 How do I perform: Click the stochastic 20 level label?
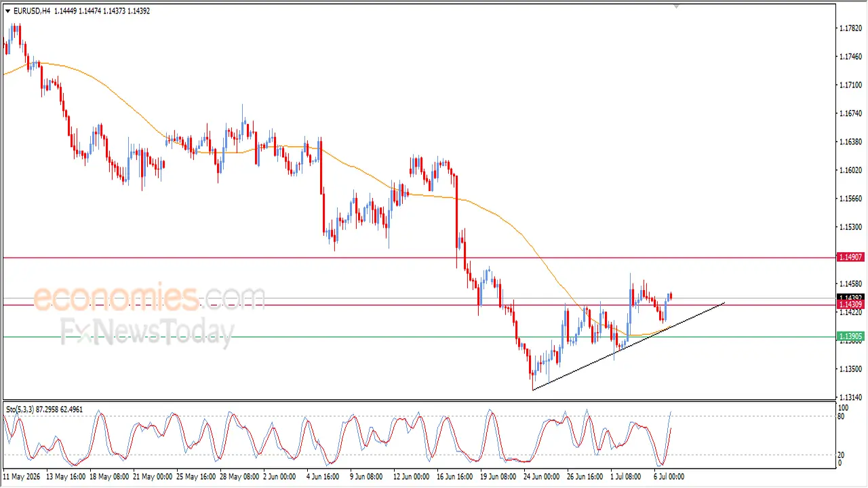tap(842, 455)
